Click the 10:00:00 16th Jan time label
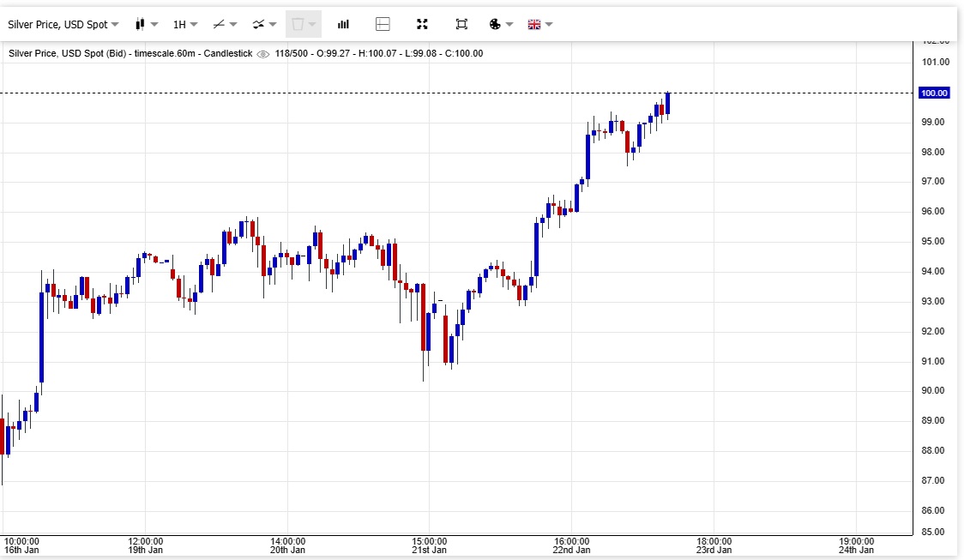964x560 pixels. [x=21, y=546]
